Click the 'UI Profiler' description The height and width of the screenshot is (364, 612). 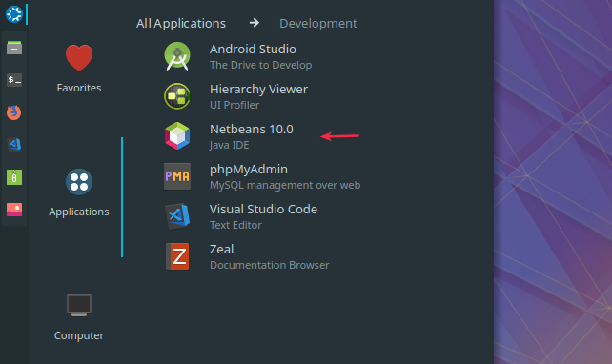pyautogui.click(x=235, y=105)
